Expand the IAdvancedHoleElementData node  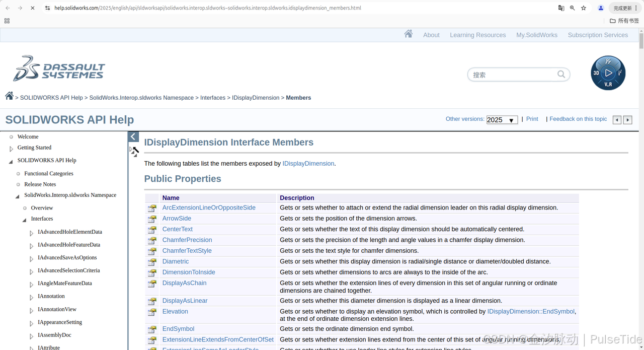[x=32, y=233]
